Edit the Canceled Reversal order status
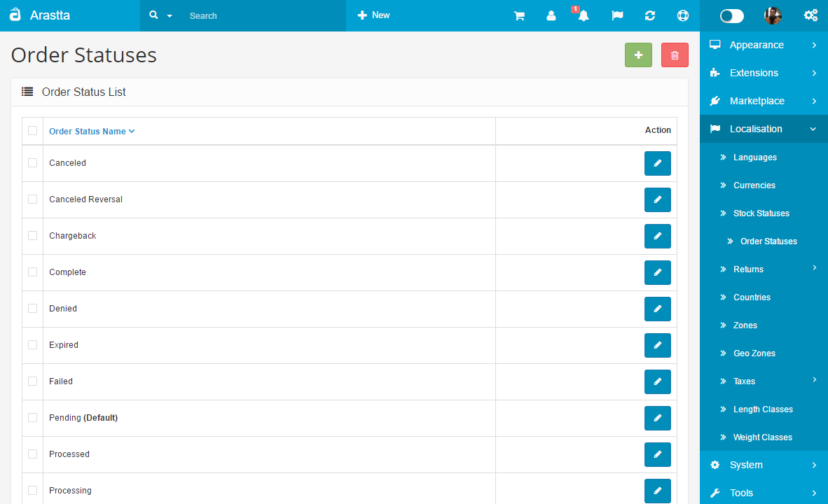This screenshot has height=504, width=828. [658, 200]
